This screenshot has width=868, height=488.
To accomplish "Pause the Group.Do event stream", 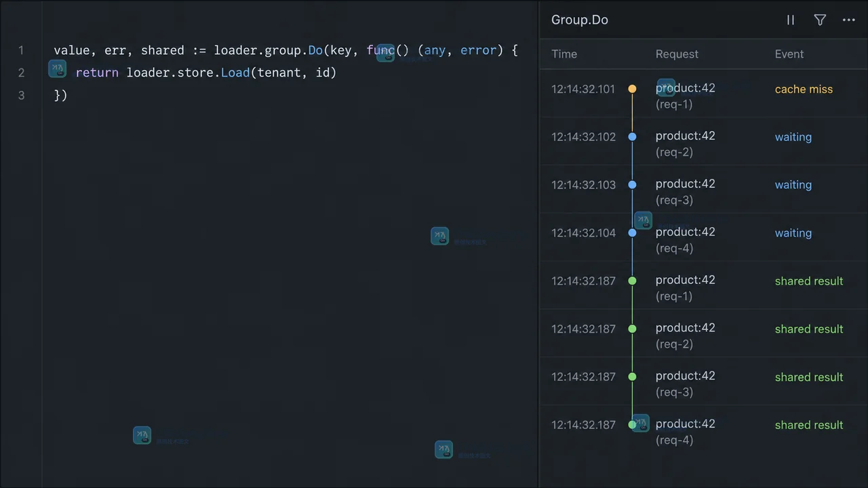I will click(x=791, y=20).
